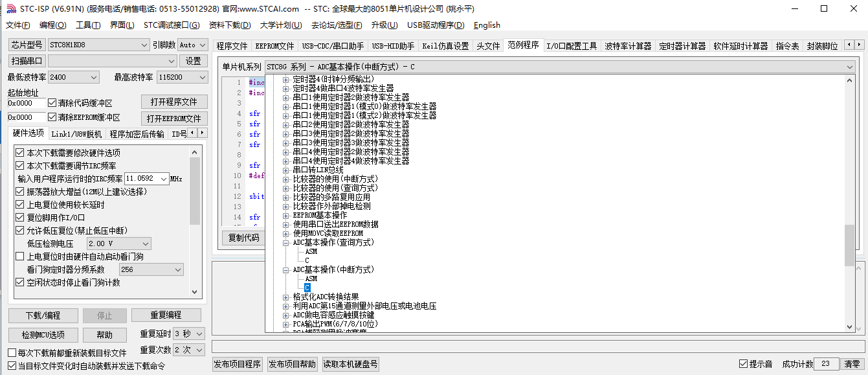Image resolution: width=868 pixels, height=375 pixels.
Task: Open the USB-CDC/串口助手 tab
Action: point(333,46)
